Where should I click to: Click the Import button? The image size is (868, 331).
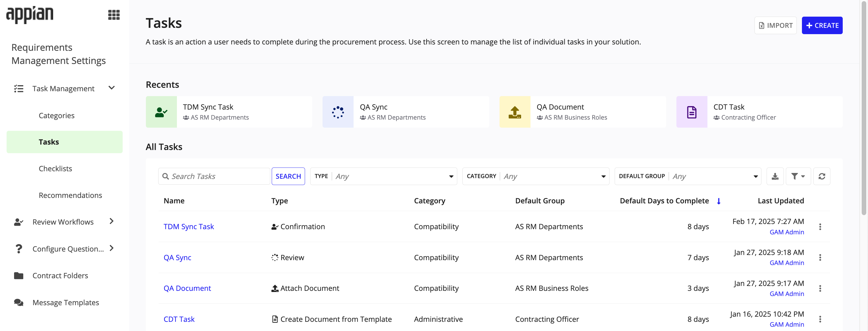click(x=775, y=25)
